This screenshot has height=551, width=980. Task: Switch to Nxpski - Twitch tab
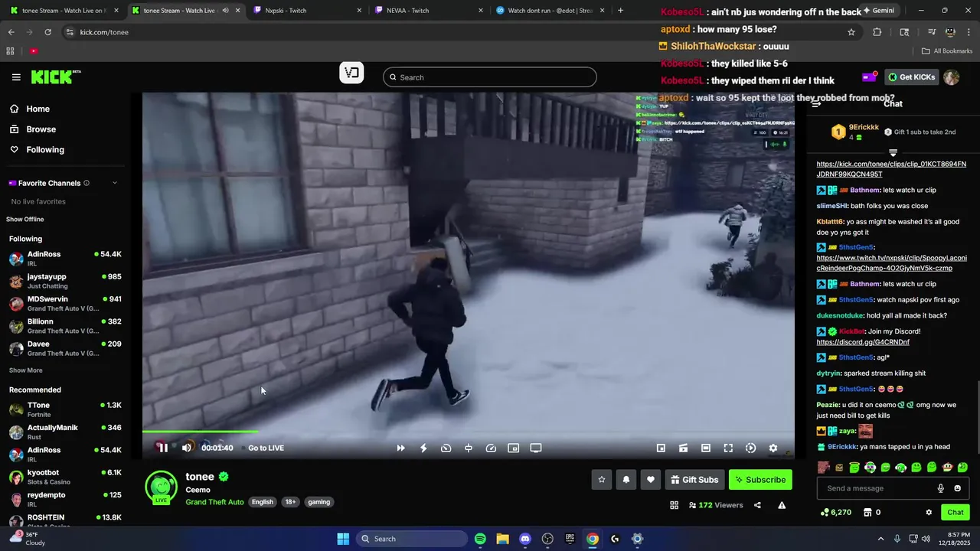(x=306, y=11)
